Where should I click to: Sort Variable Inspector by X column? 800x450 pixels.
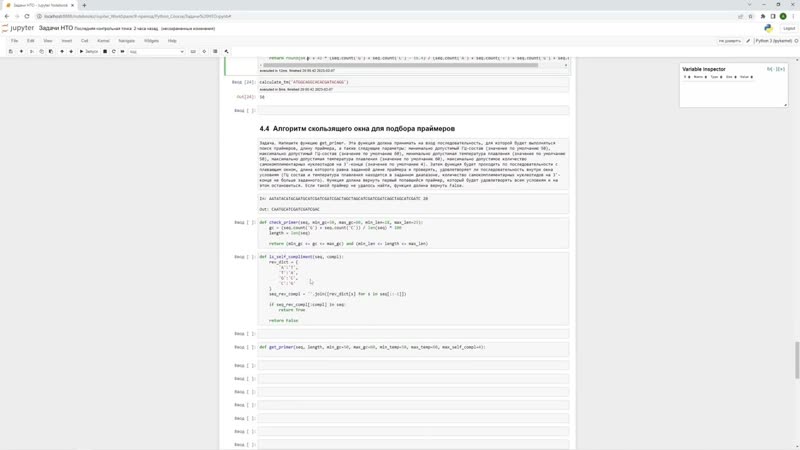coord(687,77)
